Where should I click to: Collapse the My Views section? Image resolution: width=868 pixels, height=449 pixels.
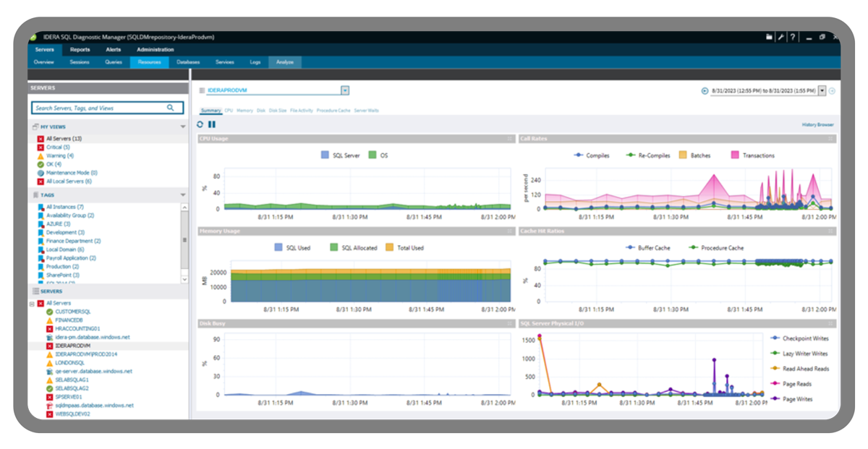point(183,127)
